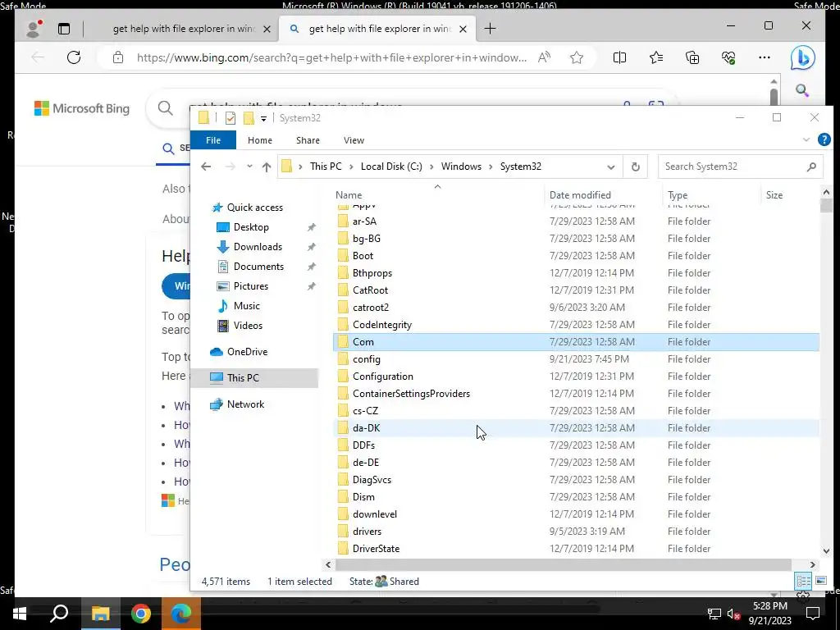
Task: Click Read aloud icon in Edge address bar
Action: tap(545, 57)
